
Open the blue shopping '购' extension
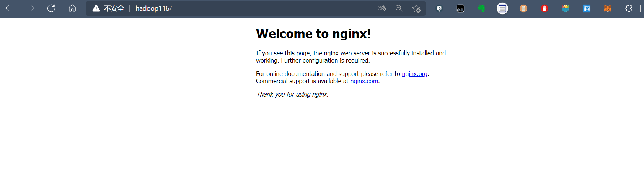point(587,8)
